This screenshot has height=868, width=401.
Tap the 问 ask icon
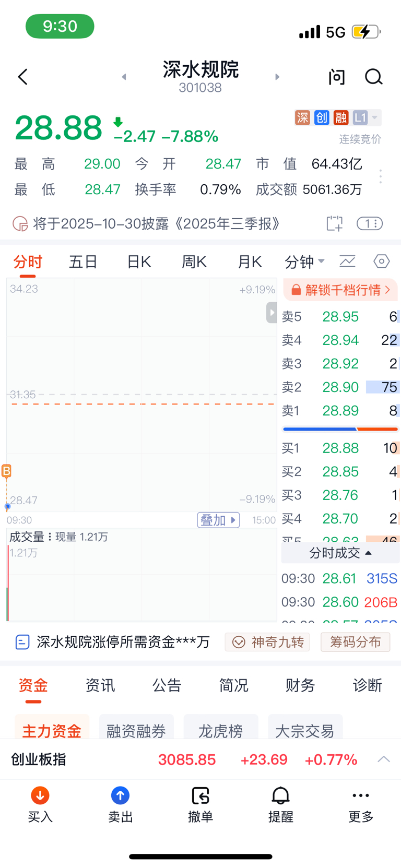pos(337,77)
